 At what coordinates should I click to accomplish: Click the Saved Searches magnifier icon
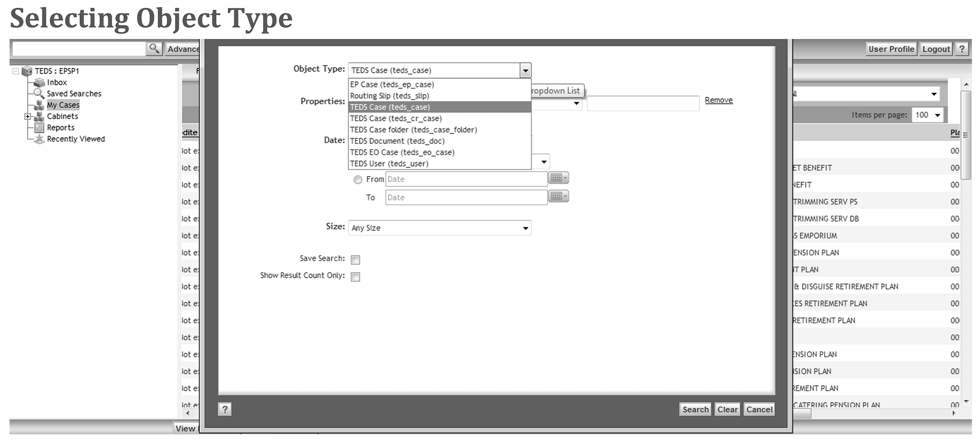39,94
